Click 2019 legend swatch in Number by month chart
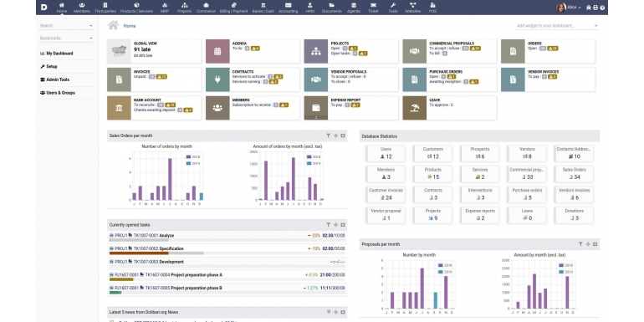 441,272
